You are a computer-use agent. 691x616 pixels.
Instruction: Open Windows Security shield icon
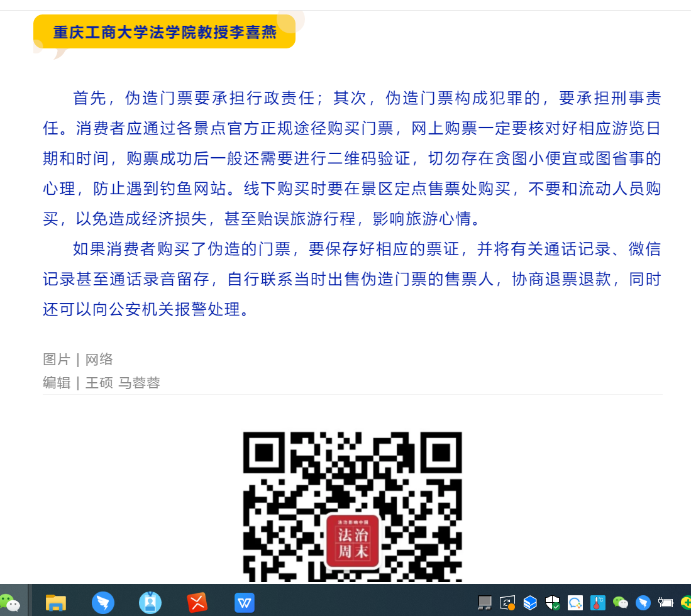point(552,603)
